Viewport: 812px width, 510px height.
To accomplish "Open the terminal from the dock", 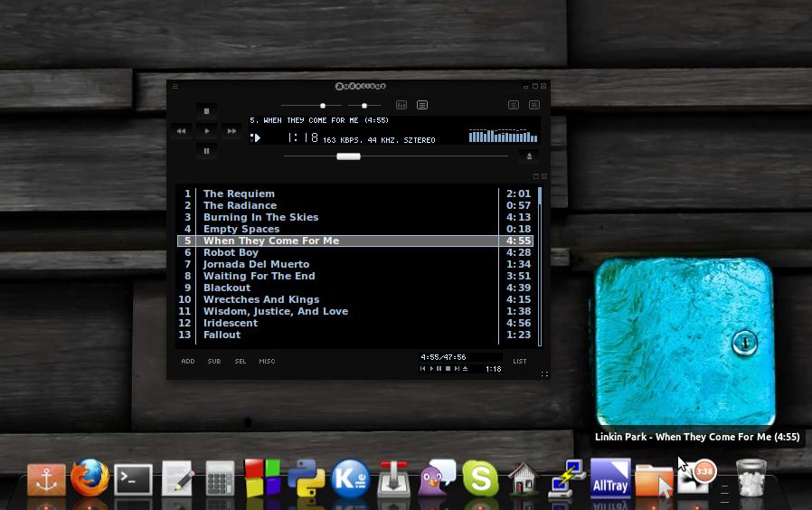I will (x=133, y=479).
